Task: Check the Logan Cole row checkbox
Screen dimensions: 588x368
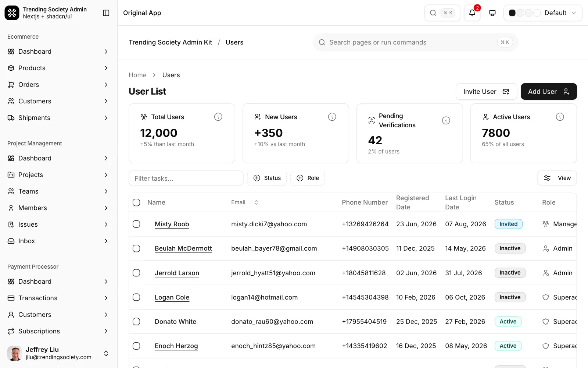Action: tap(136, 297)
